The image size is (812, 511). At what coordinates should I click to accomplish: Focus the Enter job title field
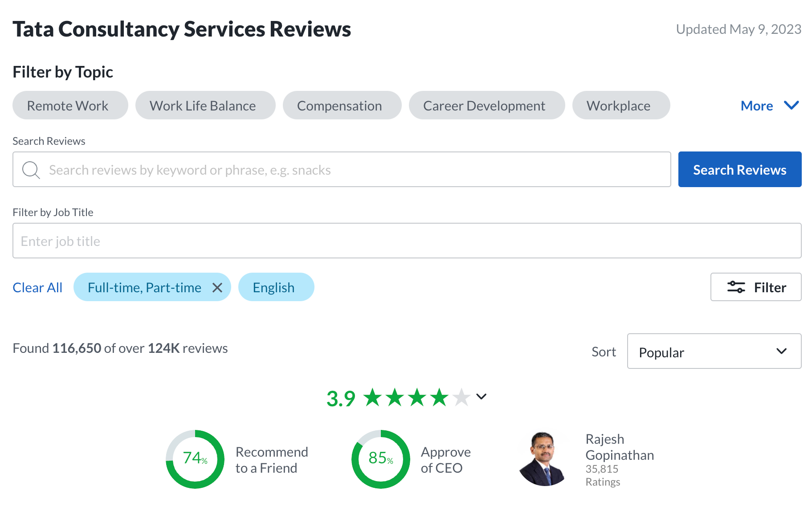(x=406, y=241)
